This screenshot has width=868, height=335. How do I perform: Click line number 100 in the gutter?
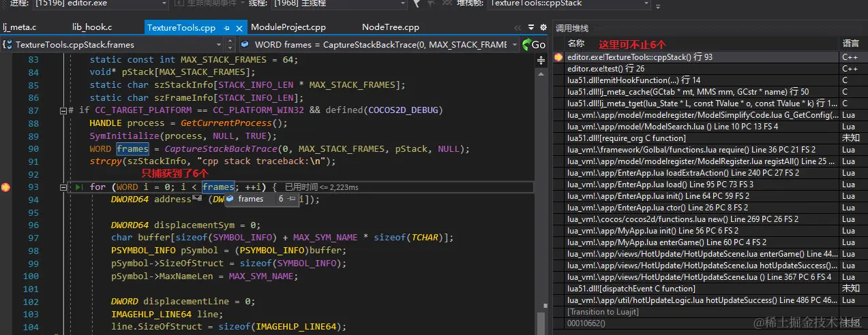click(31, 276)
